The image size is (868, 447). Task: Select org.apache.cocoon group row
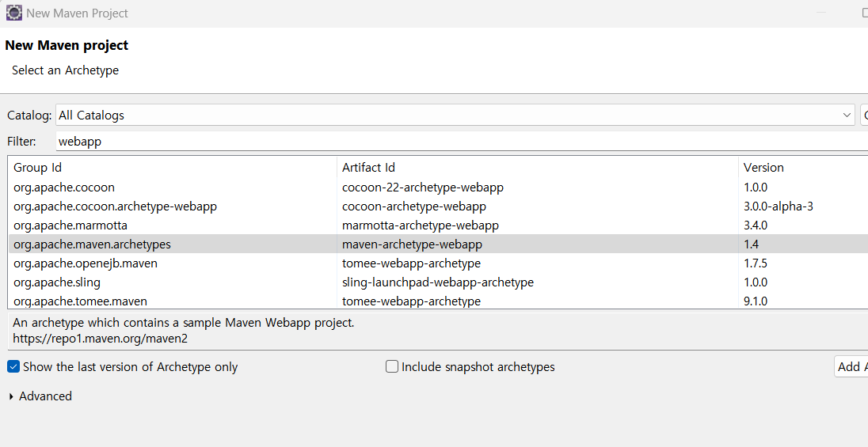coord(64,188)
